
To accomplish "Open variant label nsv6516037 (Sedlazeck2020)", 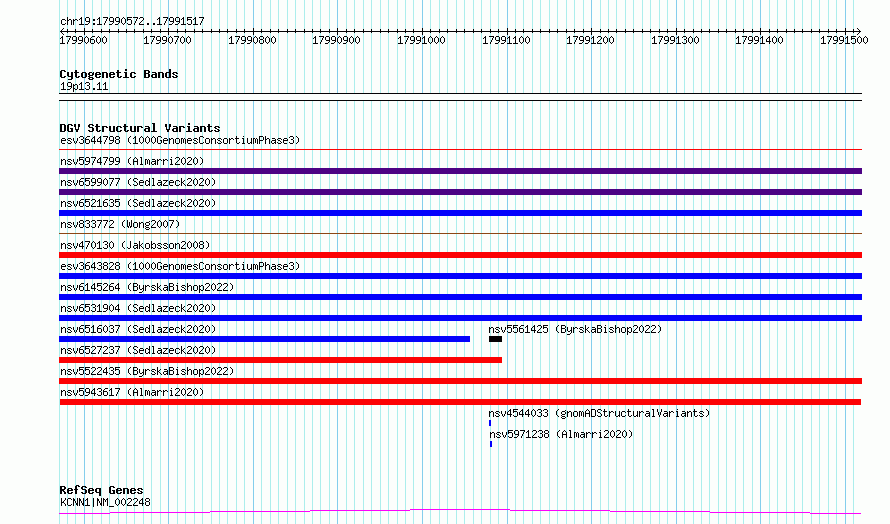I will [138, 329].
